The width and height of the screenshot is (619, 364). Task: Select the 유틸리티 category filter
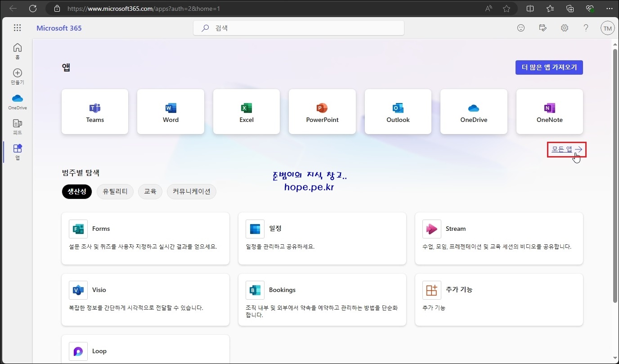[115, 191]
